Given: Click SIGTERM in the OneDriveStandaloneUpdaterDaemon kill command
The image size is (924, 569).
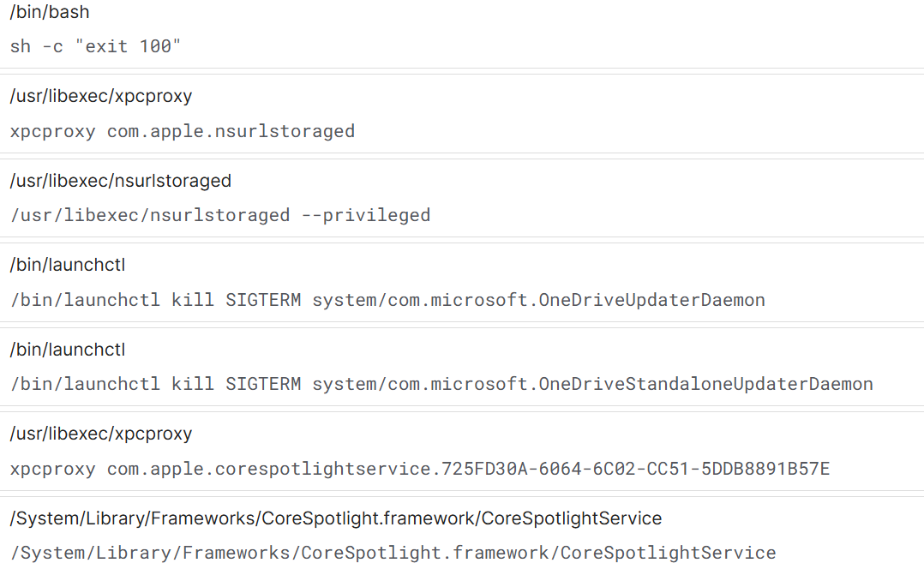Looking at the screenshot, I should 263,384.
